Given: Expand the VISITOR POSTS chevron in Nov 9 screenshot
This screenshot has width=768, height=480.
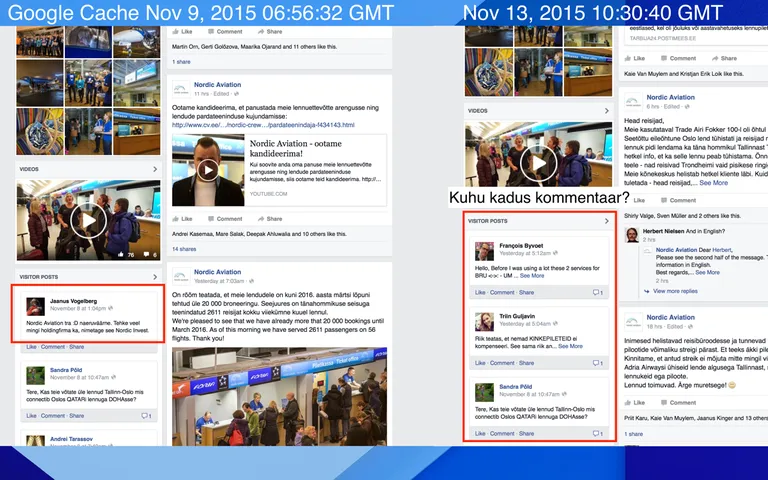Looking at the screenshot, I should [x=155, y=277].
